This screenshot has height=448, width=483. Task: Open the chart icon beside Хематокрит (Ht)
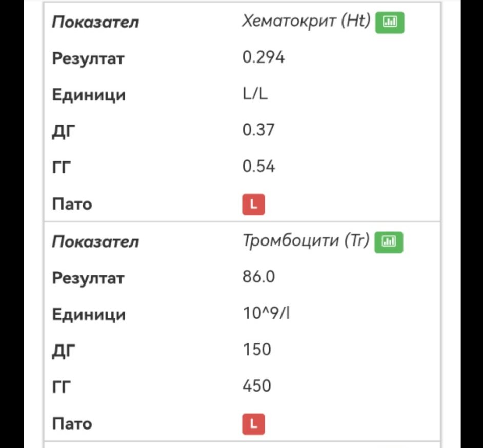390,23
